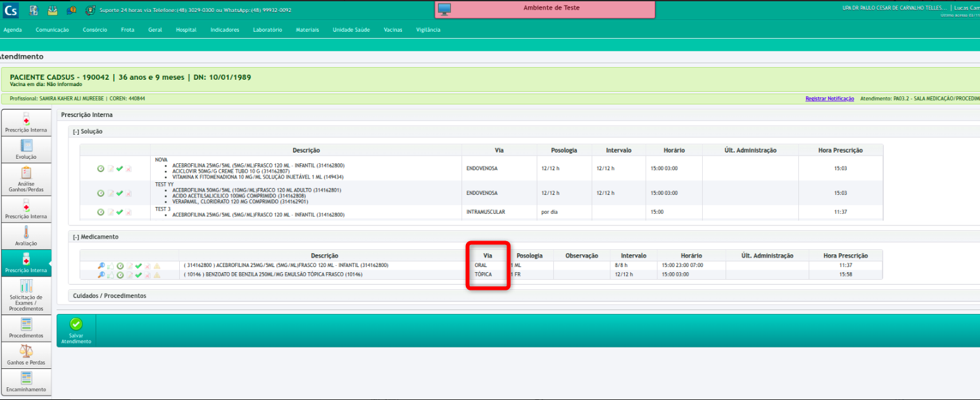Image resolution: width=980 pixels, height=400 pixels.
Task: Click the chat help question icon
Action: 71,10
